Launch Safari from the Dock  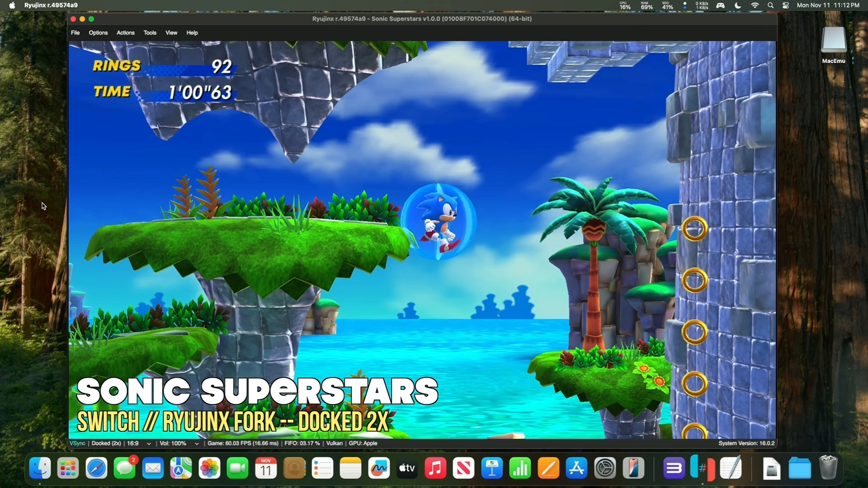coord(96,468)
